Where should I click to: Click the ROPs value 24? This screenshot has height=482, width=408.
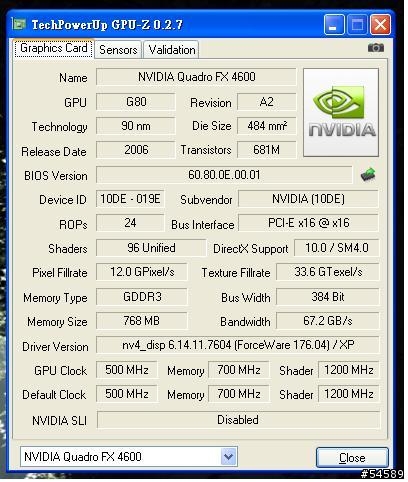click(130, 223)
